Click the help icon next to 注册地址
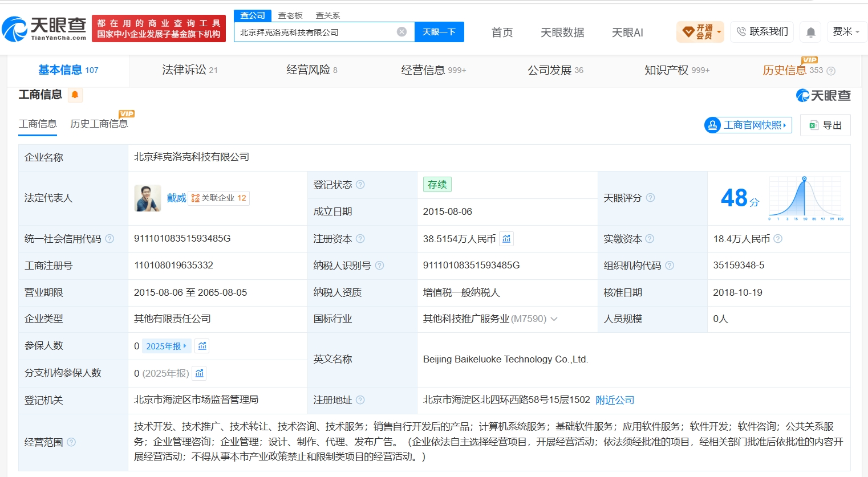This screenshot has height=477, width=868. coord(360,400)
